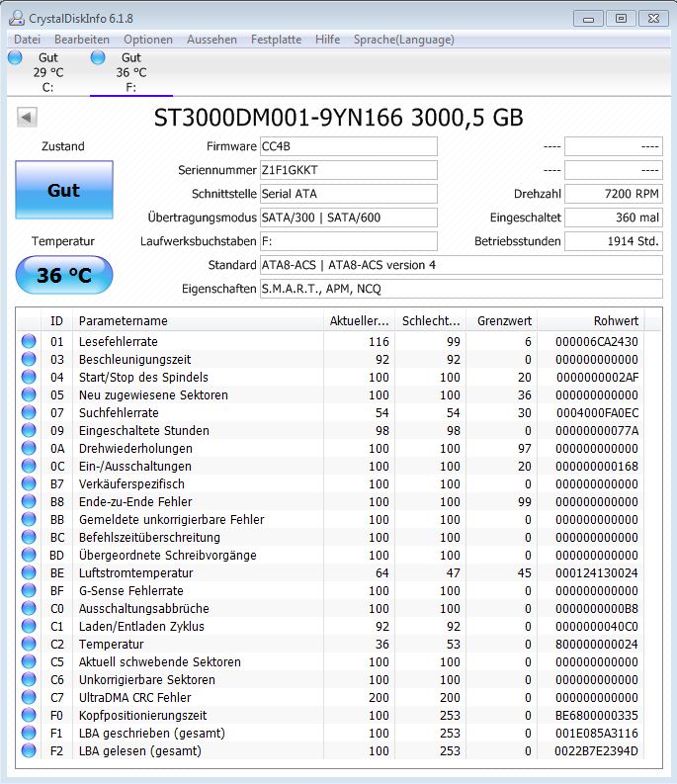The width and height of the screenshot is (677, 784).
Task: Click status icon of Ende-zu-Ende Fehler row
Action: [29, 501]
